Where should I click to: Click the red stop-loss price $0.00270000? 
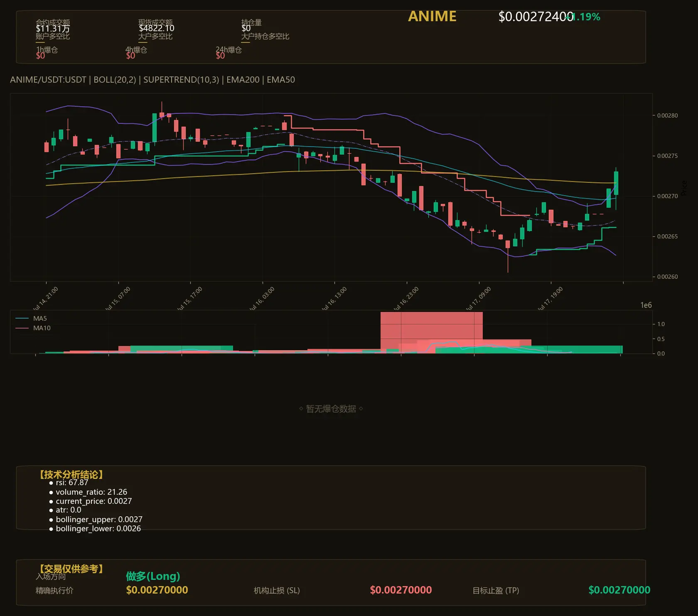pyautogui.click(x=401, y=590)
